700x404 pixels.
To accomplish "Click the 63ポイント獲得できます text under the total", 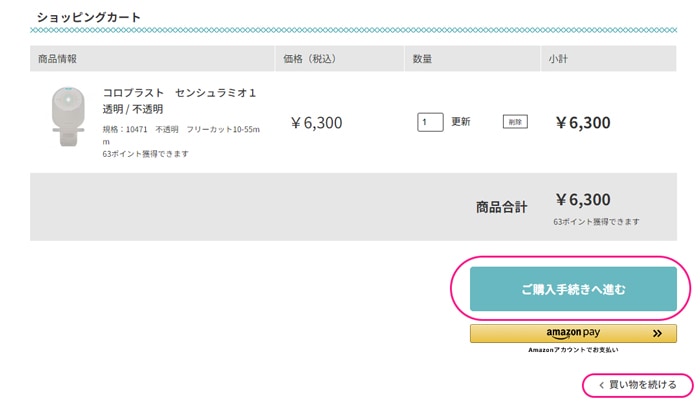I will pos(596,221).
